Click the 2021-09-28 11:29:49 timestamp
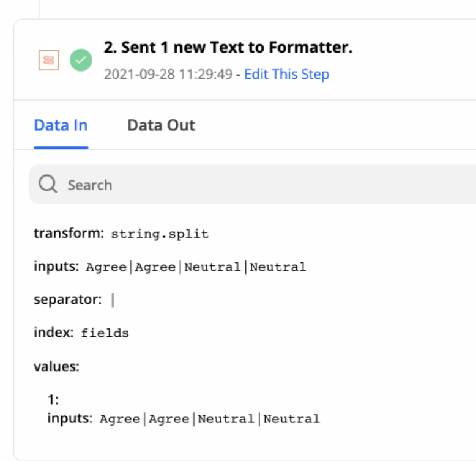The image size is (476, 461). [x=168, y=75]
